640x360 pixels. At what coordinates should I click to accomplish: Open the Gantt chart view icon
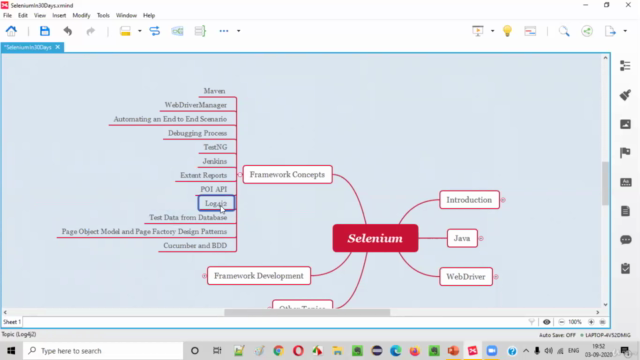(x=530, y=31)
